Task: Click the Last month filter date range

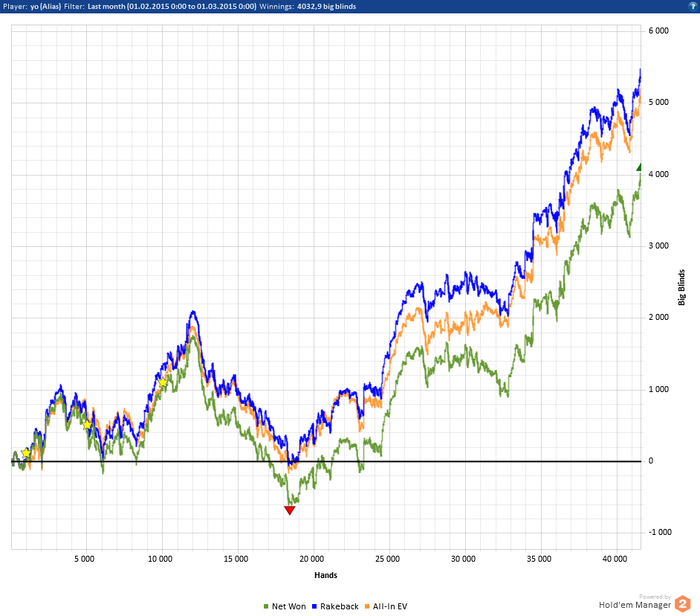Action: click(x=172, y=7)
